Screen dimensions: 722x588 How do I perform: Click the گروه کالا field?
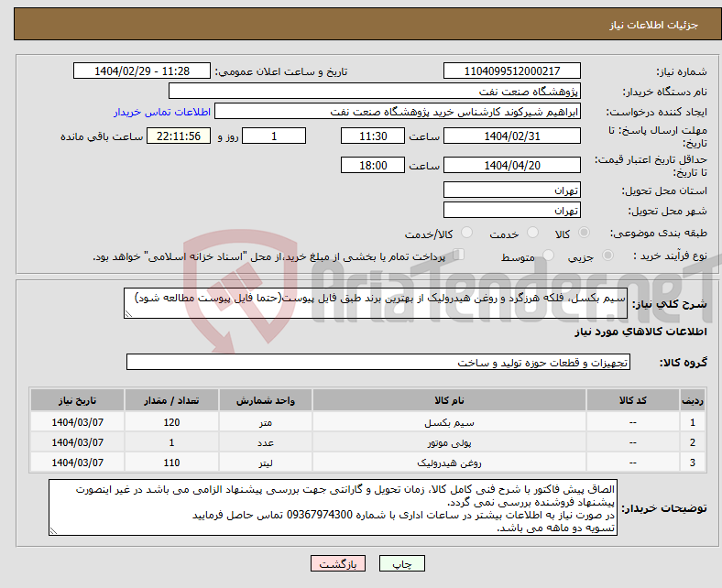pyautogui.click(x=378, y=363)
